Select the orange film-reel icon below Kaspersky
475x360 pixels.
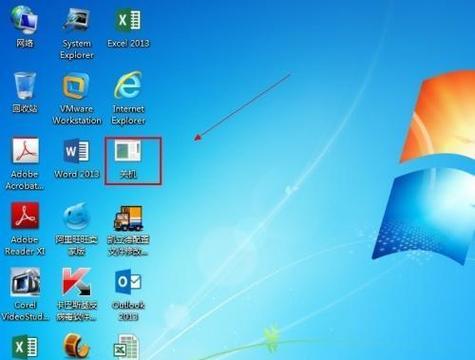pos(77,347)
